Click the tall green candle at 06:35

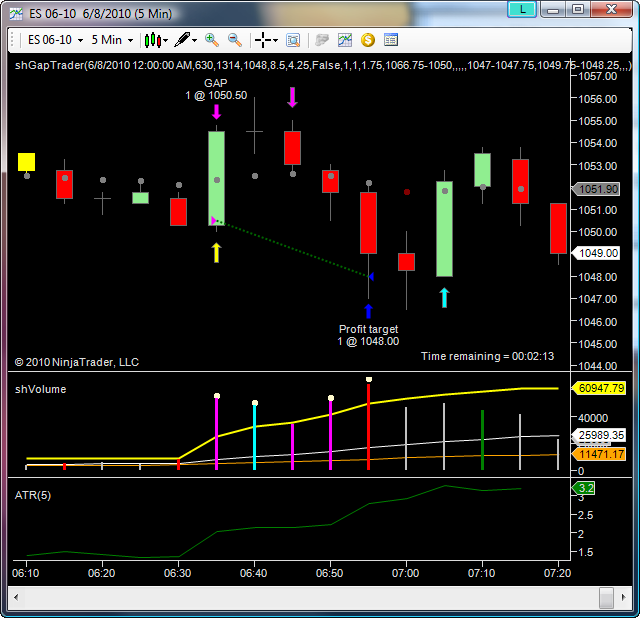pyautogui.click(x=216, y=178)
